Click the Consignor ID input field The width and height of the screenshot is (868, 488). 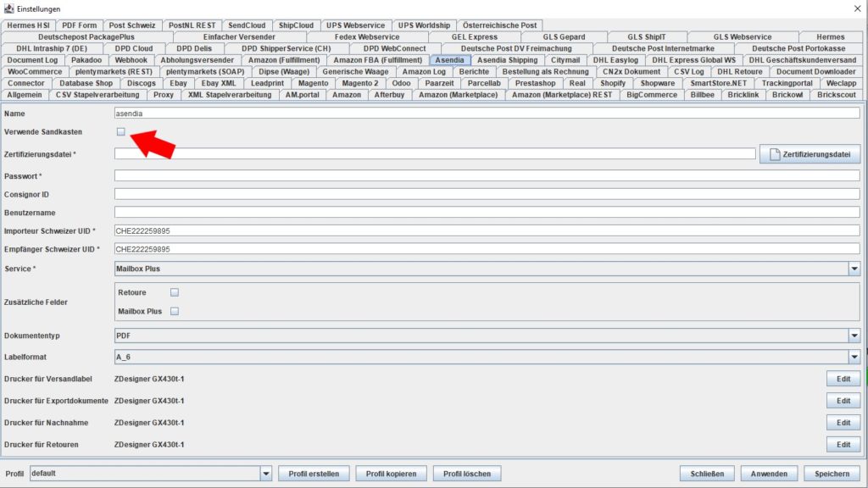487,194
